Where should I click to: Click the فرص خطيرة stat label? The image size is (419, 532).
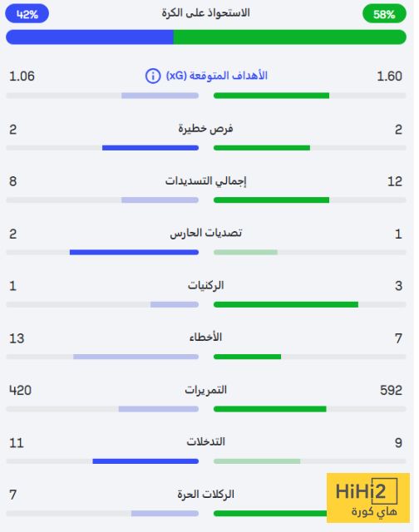pos(205,129)
